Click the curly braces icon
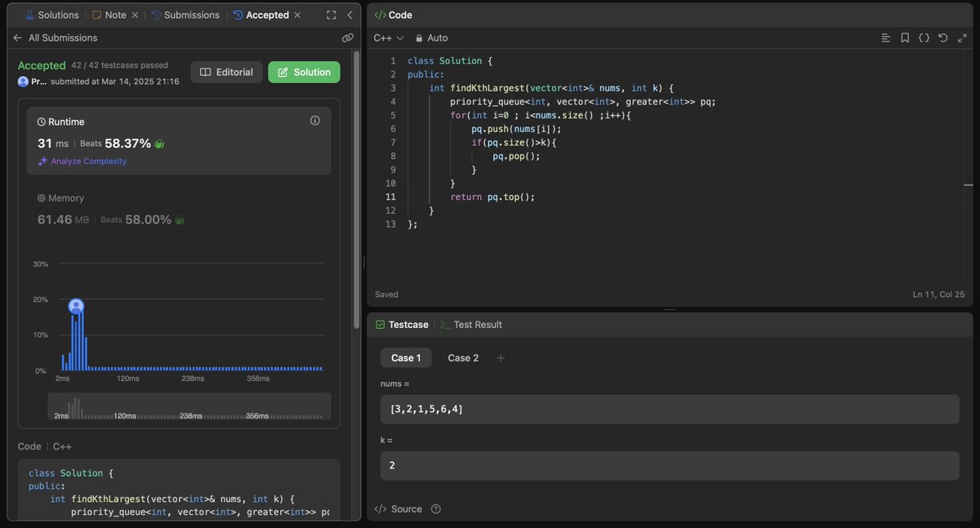This screenshot has height=528, width=980. 924,38
